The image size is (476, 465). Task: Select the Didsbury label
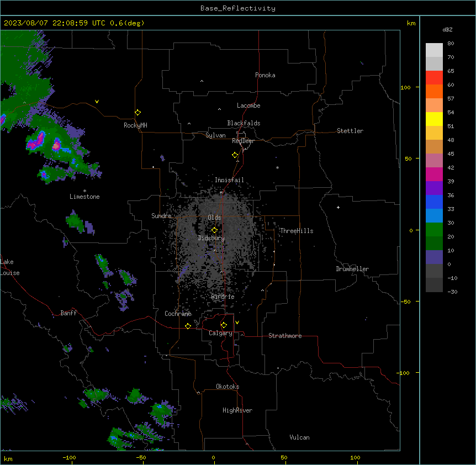(211, 238)
